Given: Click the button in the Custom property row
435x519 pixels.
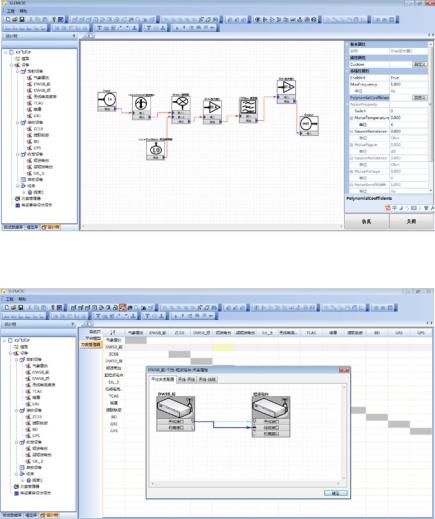Looking at the screenshot, I should click(419, 64).
